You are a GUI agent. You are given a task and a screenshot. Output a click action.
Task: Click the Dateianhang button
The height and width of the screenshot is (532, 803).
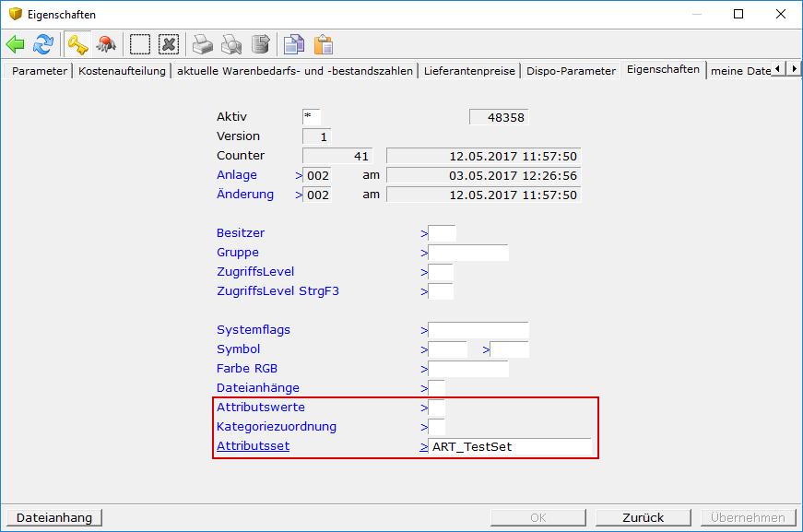pyautogui.click(x=53, y=517)
